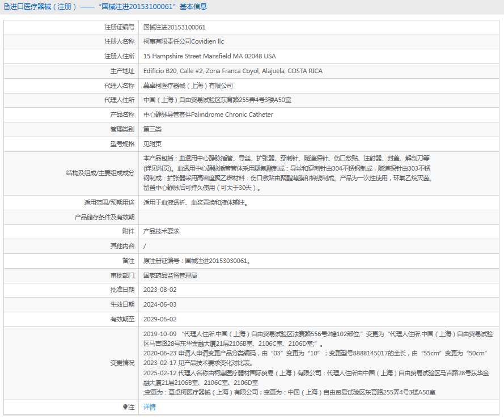The height and width of the screenshot is (420, 504).
Task: Click the 审批部门 label
Action: coord(122,275)
